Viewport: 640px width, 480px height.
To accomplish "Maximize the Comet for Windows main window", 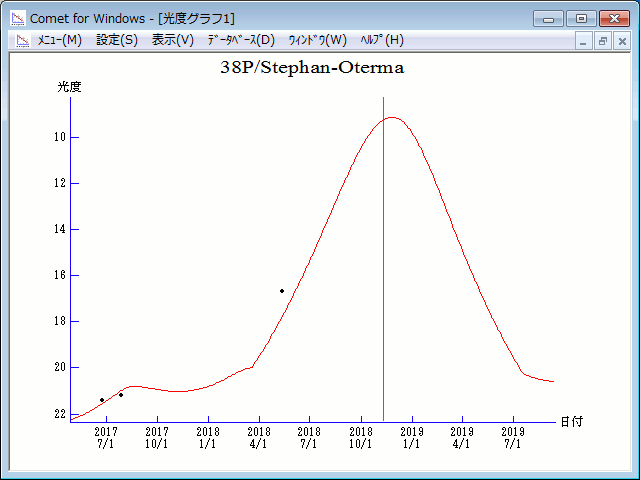I will pos(580,18).
